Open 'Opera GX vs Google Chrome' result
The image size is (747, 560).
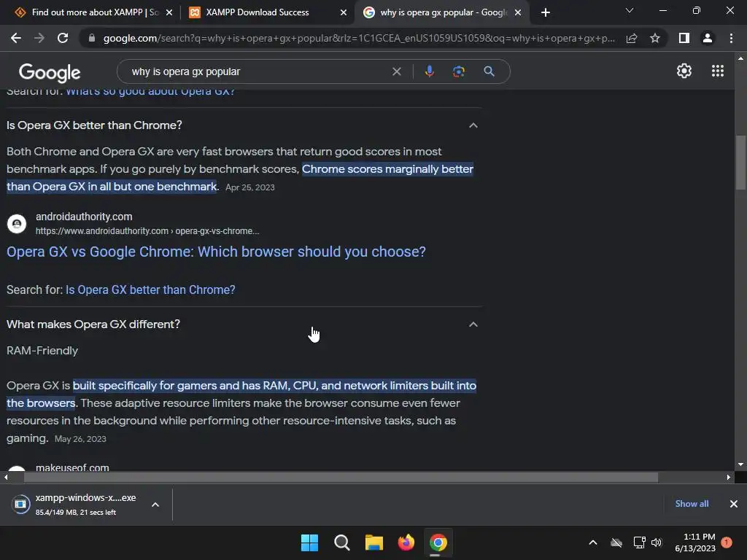coord(216,252)
